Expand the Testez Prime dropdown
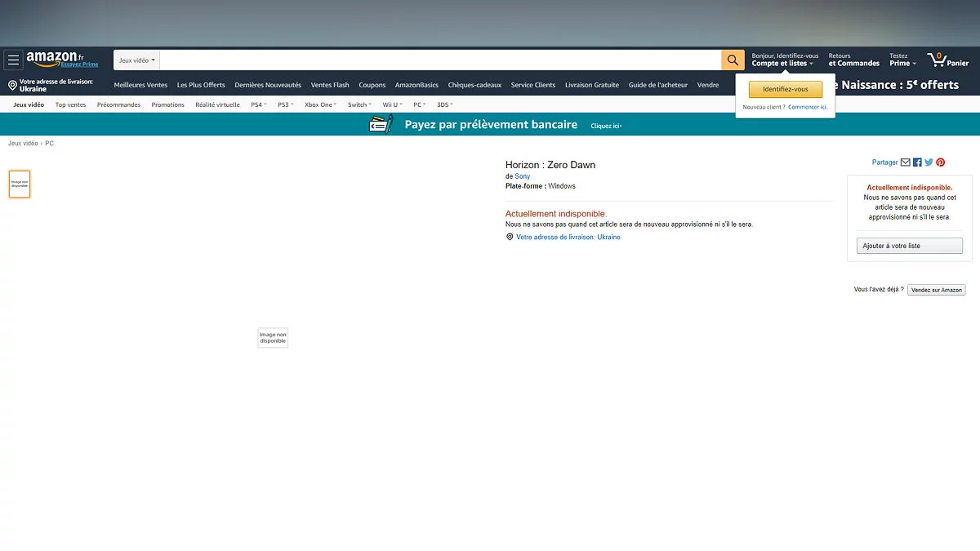 pyautogui.click(x=902, y=60)
